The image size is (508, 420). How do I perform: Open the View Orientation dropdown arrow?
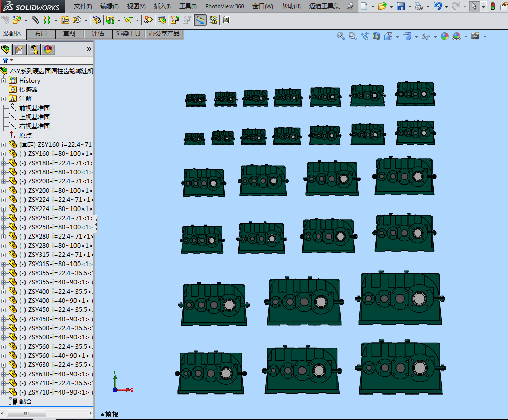click(x=397, y=37)
